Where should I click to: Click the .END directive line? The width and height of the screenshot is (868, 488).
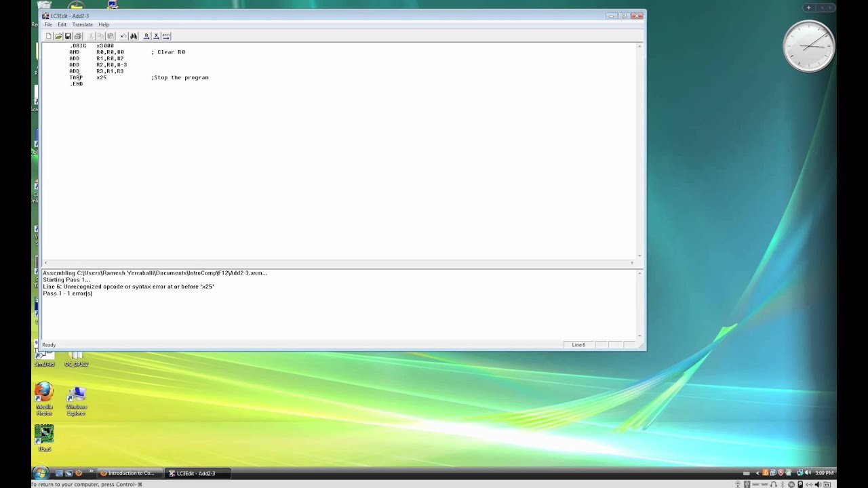point(76,84)
